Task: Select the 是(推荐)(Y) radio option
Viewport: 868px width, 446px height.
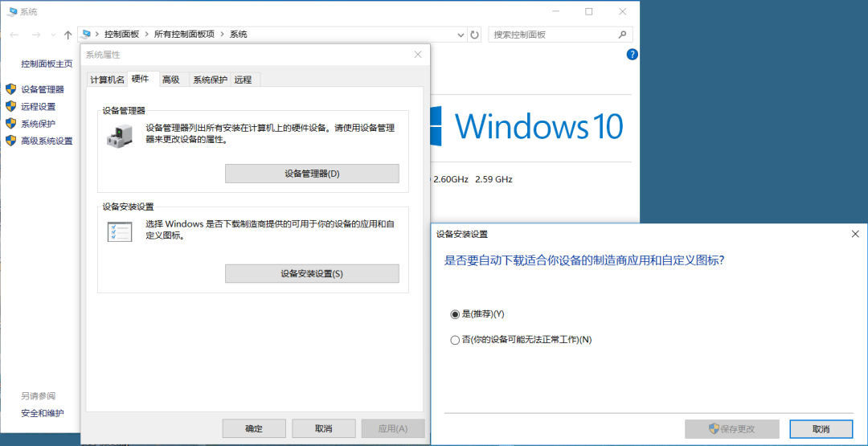Action: pos(477,313)
